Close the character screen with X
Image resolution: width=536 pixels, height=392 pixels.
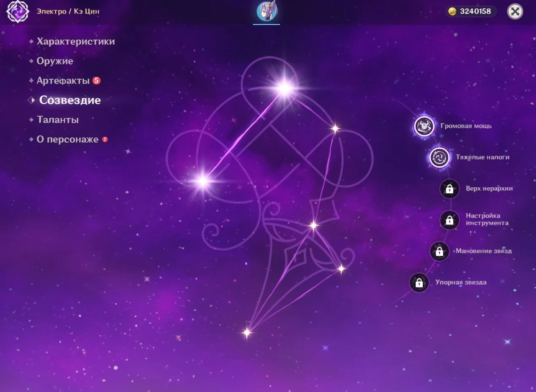(515, 11)
